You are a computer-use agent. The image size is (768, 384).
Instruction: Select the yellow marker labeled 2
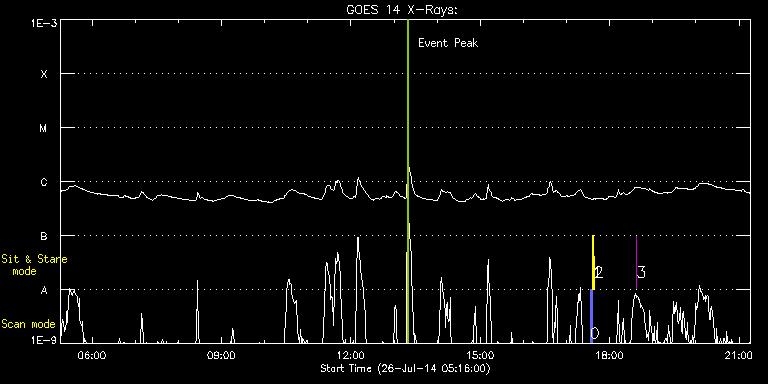point(593,263)
